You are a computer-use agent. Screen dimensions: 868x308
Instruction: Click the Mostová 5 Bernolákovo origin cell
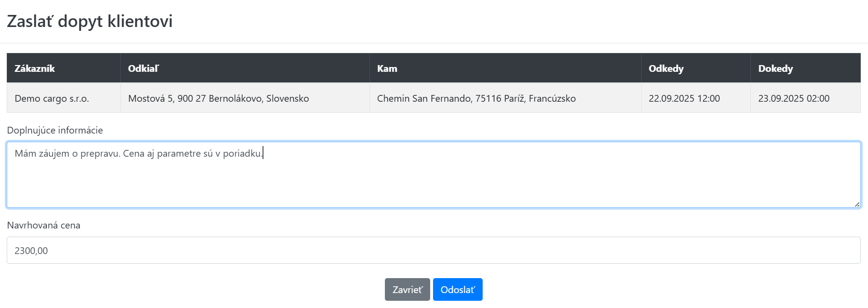(x=218, y=98)
